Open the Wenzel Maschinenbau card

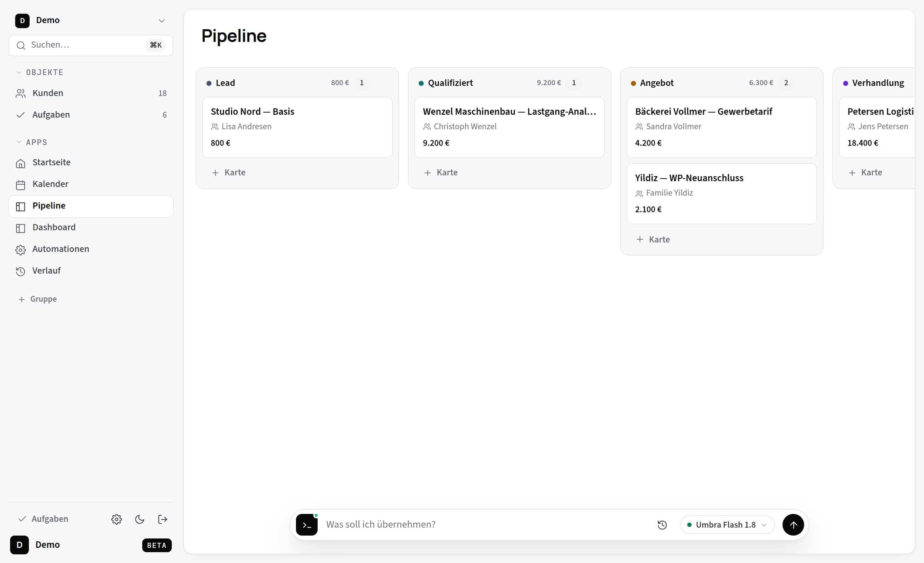(509, 127)
